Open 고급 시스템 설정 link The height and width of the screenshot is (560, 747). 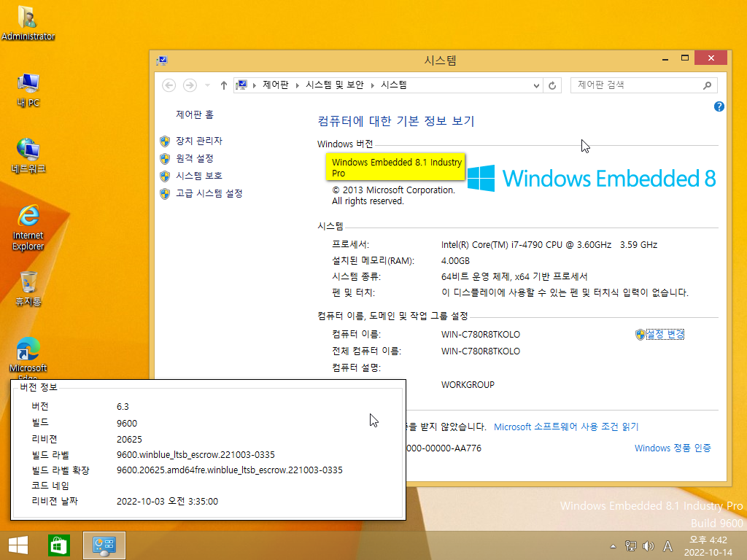(209, 193)
